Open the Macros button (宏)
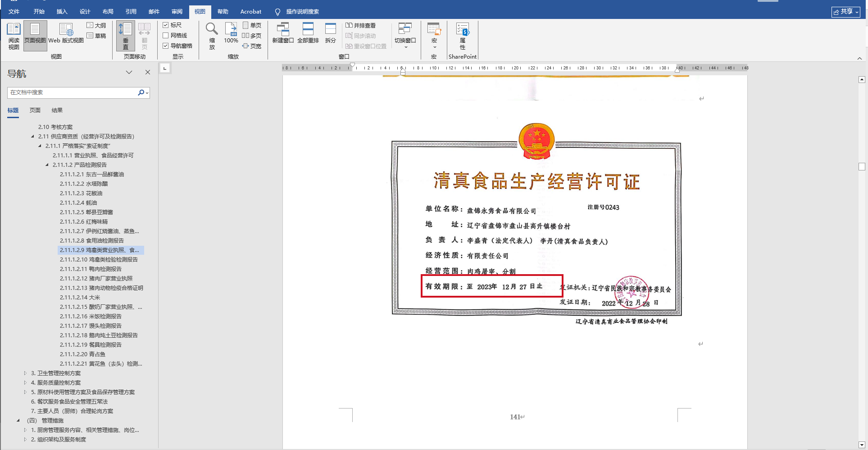 434,36
